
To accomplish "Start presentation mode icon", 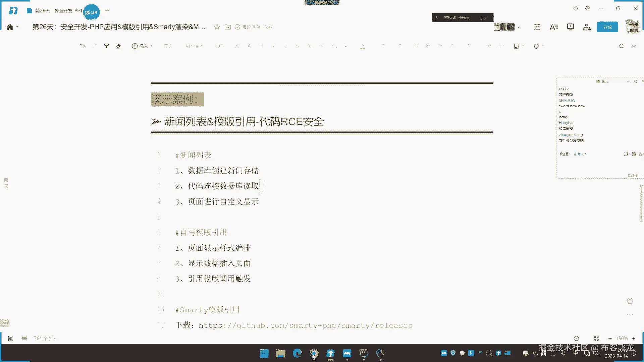I will click(x=571, y=27).
